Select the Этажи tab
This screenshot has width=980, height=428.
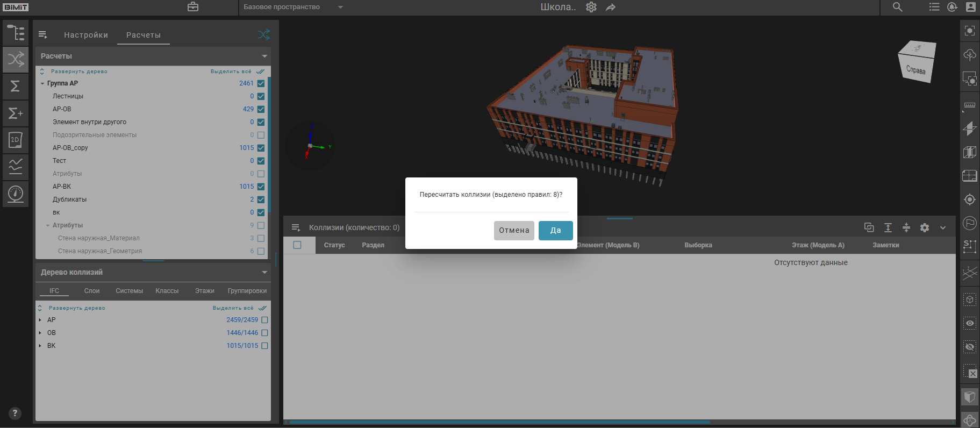[204, 291]
